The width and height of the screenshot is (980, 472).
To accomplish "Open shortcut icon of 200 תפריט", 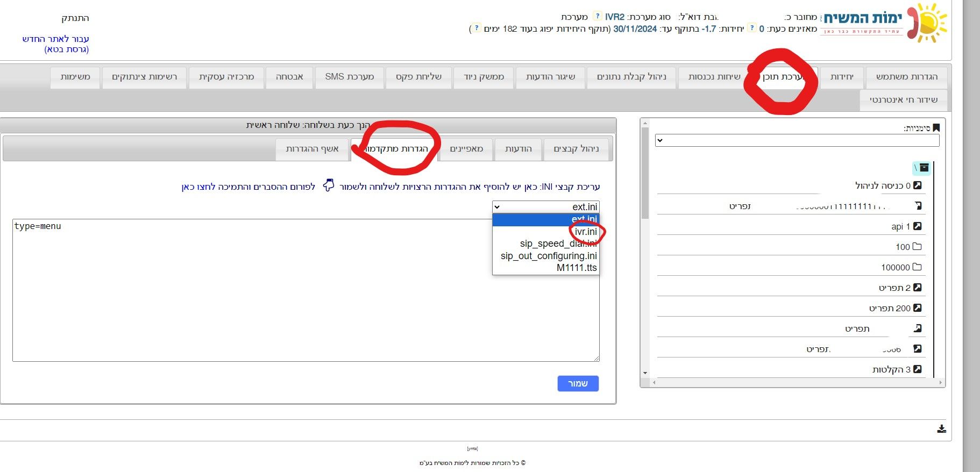I will (x=918, y=308).
